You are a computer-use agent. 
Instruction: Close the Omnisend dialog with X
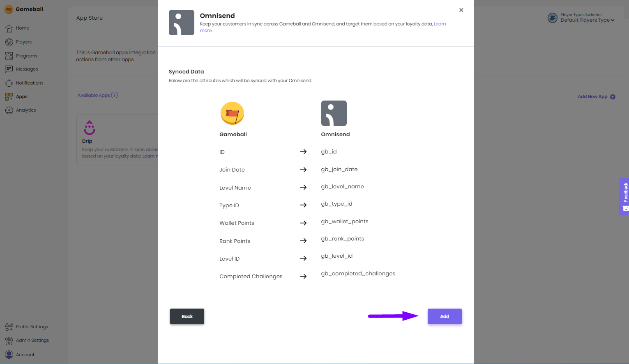(x=461, y=10)
